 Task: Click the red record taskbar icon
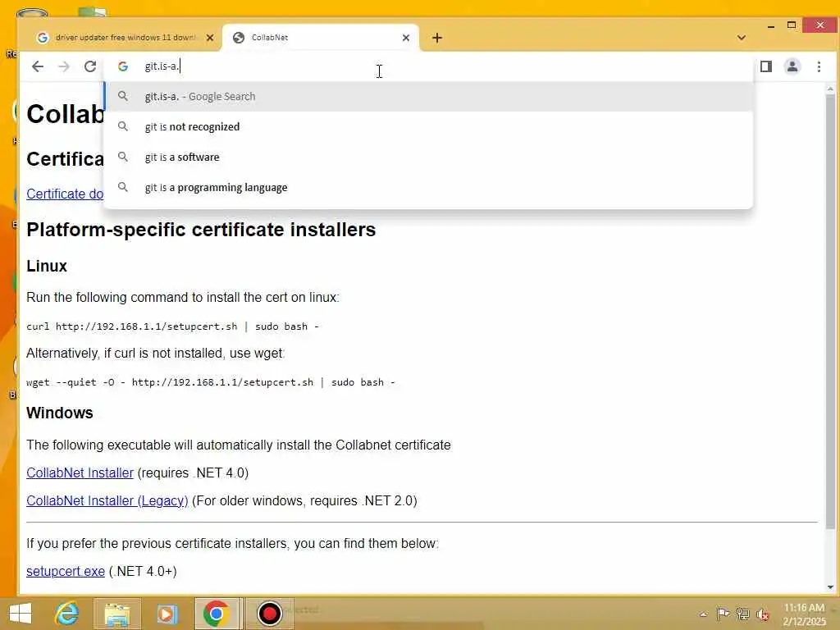pyautogui.click(x=269, y=614)
